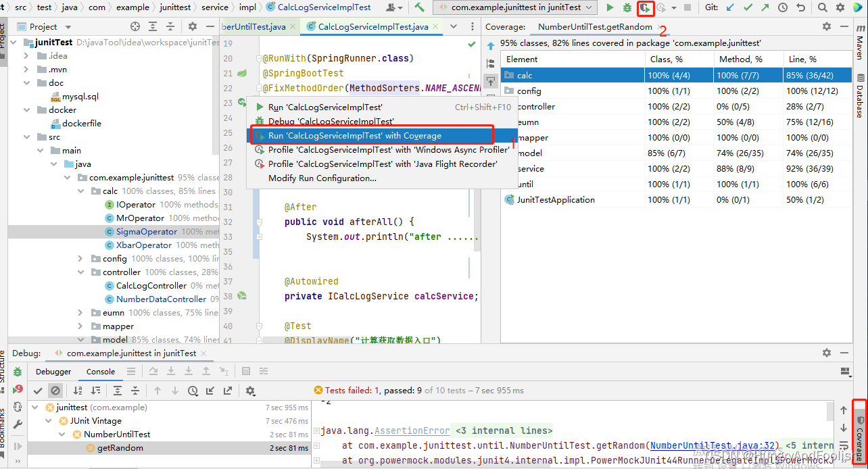Open the Maven tool window
The image size is (868, 469).
[860, 41]
